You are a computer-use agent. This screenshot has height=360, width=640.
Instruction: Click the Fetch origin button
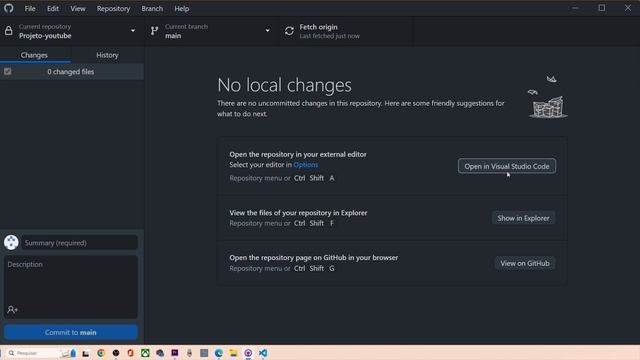(347, 31)
